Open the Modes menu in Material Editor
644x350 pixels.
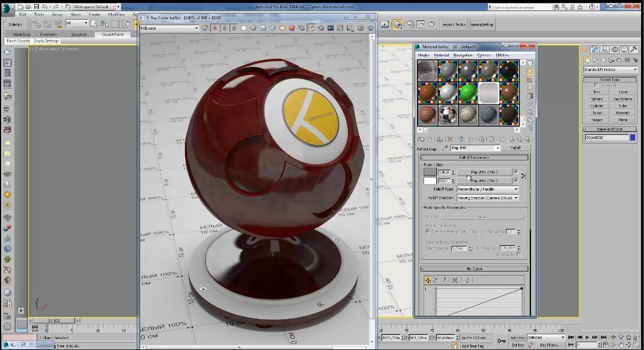(424, 55)
